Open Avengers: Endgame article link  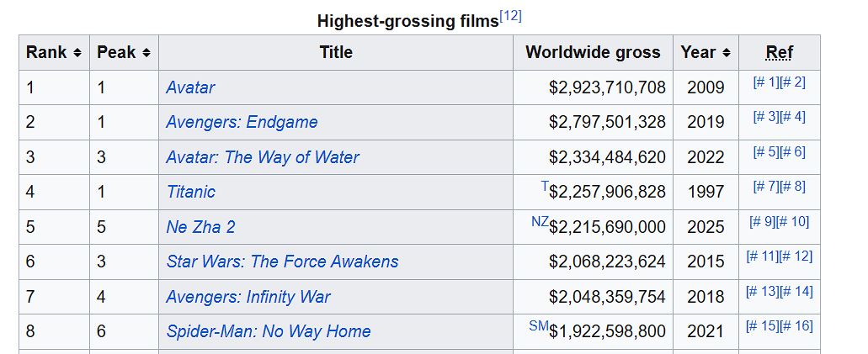pos(242,122)
